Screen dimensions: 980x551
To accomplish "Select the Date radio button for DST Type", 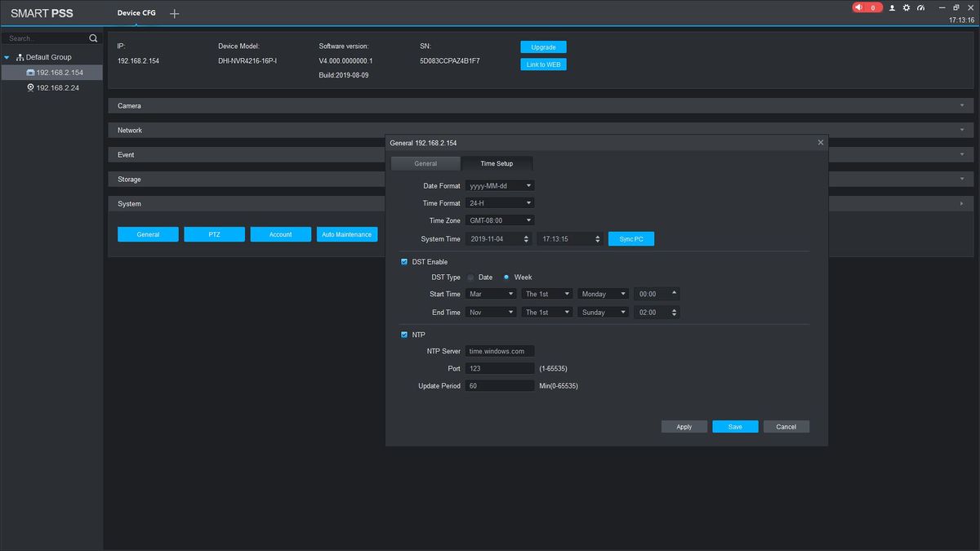I will (x=471, y=278).
